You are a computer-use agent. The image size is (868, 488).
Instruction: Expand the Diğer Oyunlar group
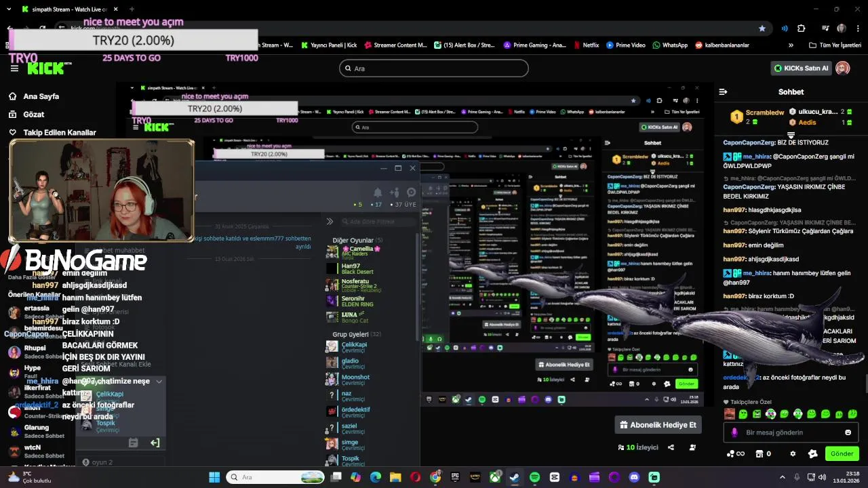pos(357,240)
